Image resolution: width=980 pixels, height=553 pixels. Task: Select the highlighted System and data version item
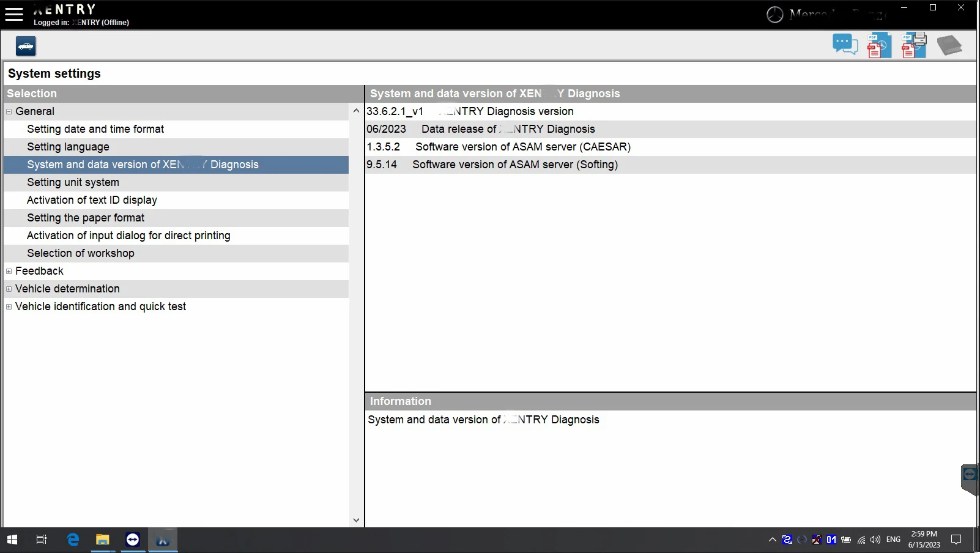[x=176, y=165]
